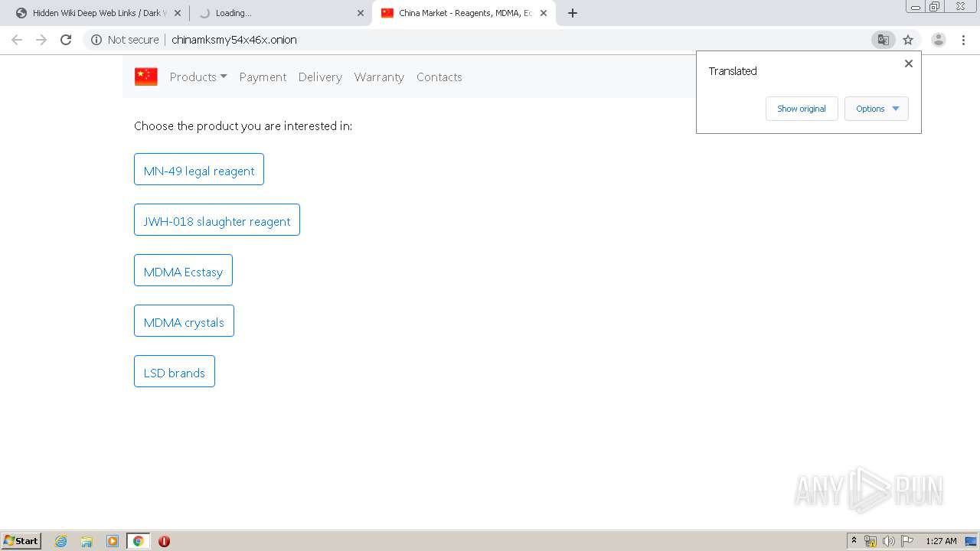This screenshot has height=551, width=980.
Task: Dismiss the Translated popup
Action: coord(909,64)
